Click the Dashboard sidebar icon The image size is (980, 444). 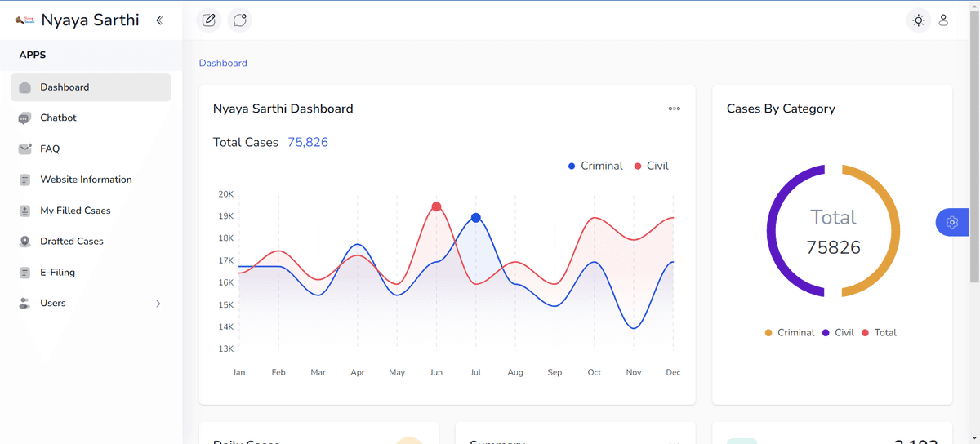pos(24,87)
